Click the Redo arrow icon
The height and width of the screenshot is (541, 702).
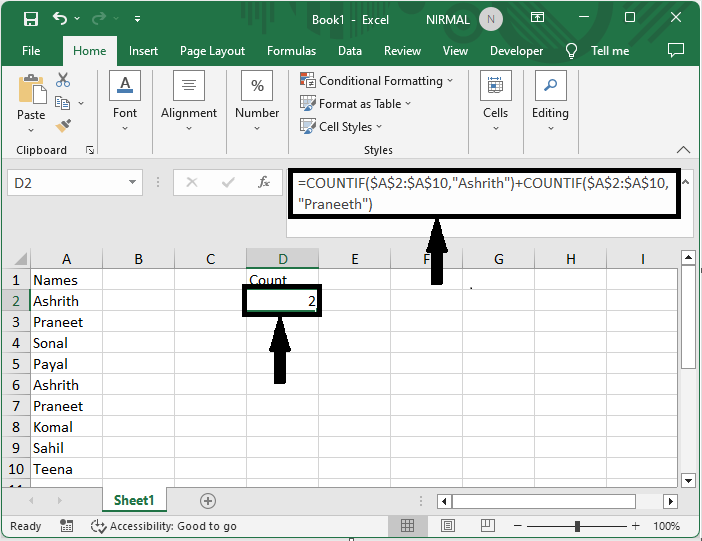[x=98, y=18]
